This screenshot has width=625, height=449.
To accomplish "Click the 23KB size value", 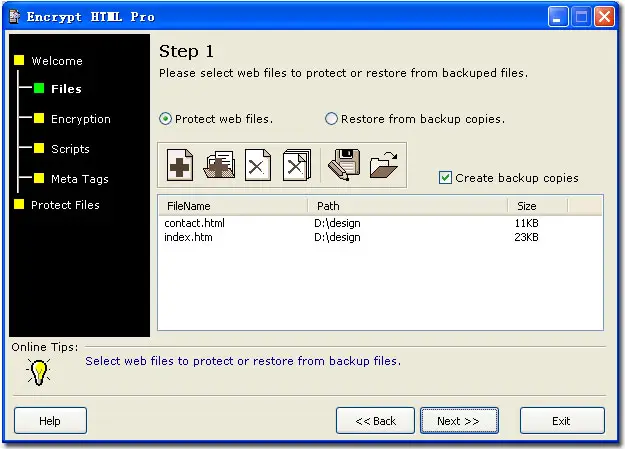I will (x=527, y=237).
